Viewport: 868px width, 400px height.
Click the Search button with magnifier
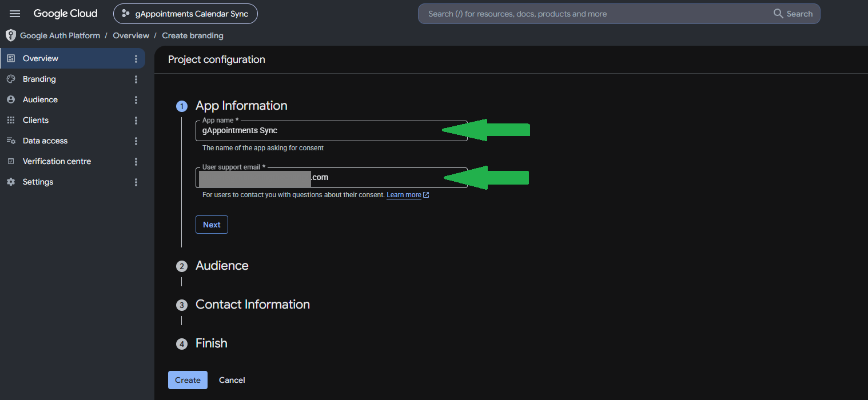[793, 14]
